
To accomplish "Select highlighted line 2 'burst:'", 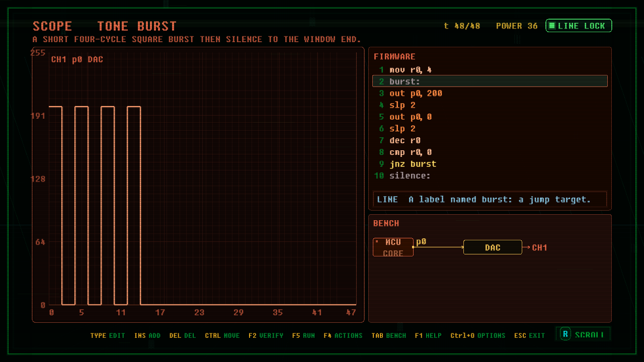I will point(490,81).
